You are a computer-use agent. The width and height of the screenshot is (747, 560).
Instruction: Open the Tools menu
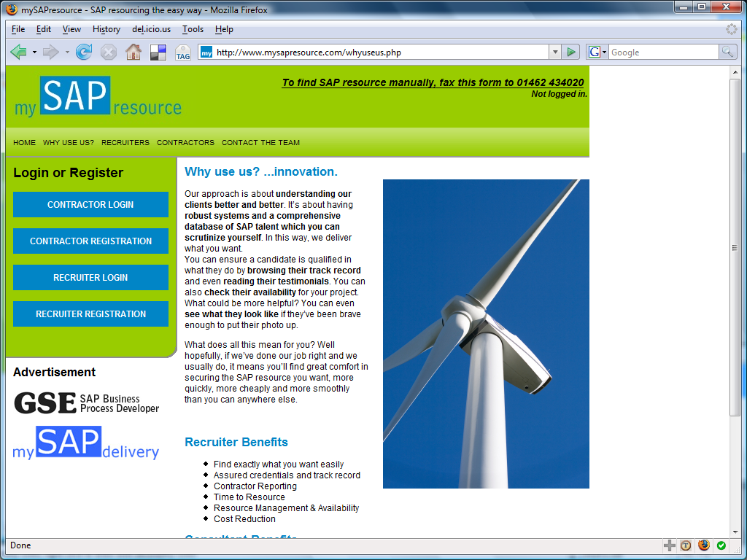coord(193,29)
